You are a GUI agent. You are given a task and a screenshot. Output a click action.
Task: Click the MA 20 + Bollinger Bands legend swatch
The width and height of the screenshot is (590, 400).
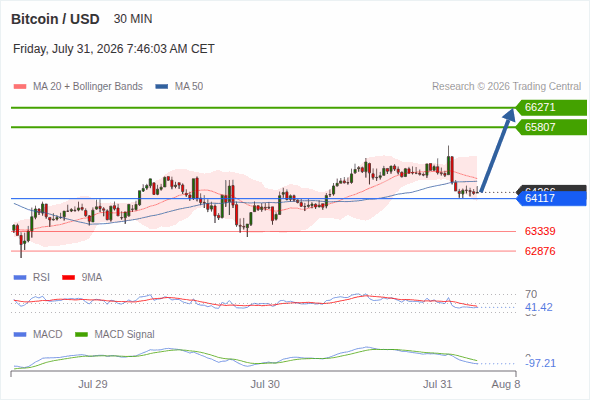(20, 87)
